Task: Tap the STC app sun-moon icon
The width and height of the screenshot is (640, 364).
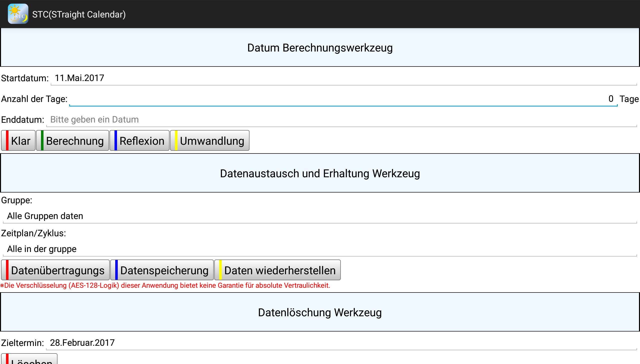Action: [x=18, y=14]
